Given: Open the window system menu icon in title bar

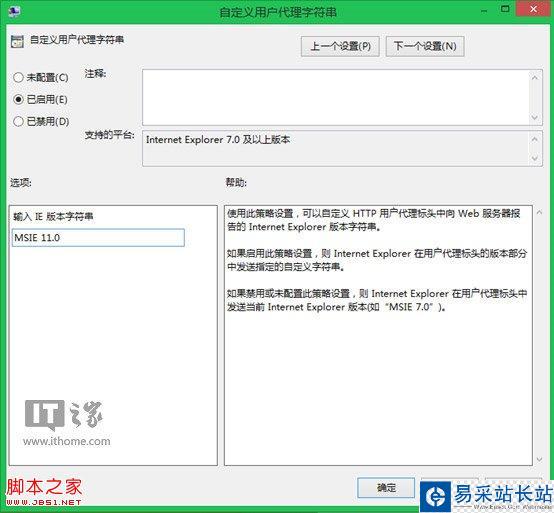Looking at the screenshot, I should (x=14, y=11).
